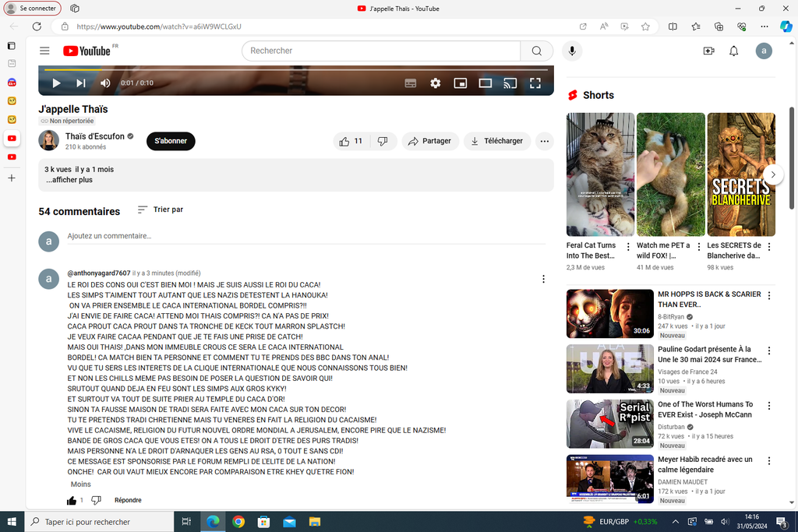Screen dimensions: 798x532
Task: Add page to favorites with star
Action: 645,26
